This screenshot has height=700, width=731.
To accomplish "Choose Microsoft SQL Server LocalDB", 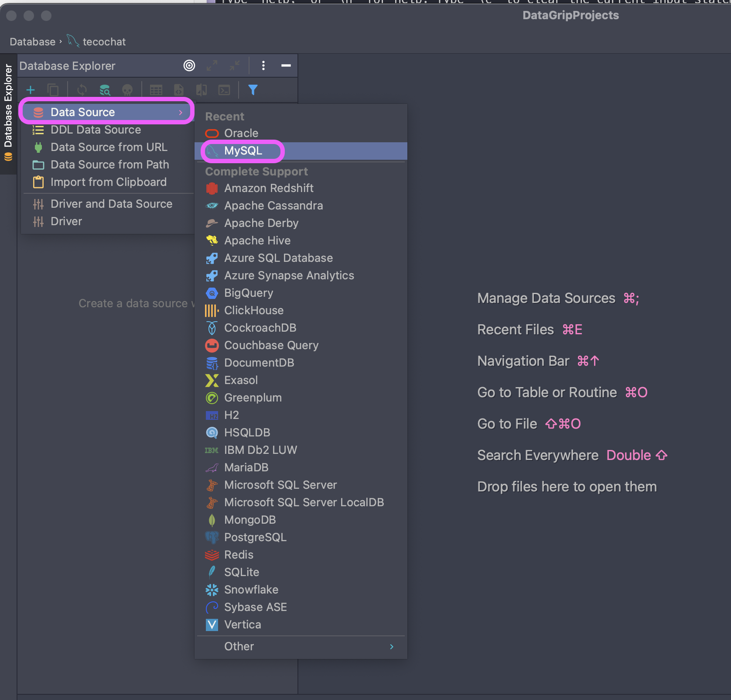I will [x=301, y=502].
